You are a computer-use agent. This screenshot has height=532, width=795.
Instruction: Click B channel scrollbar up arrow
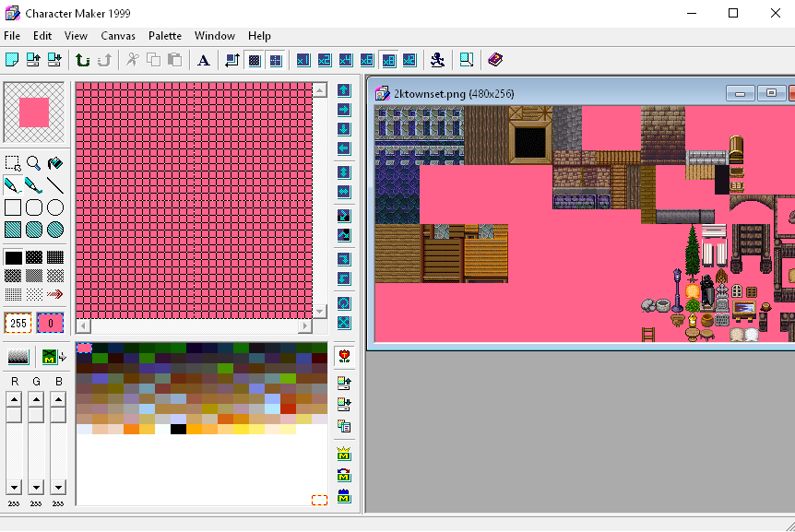tap(58, 399)
